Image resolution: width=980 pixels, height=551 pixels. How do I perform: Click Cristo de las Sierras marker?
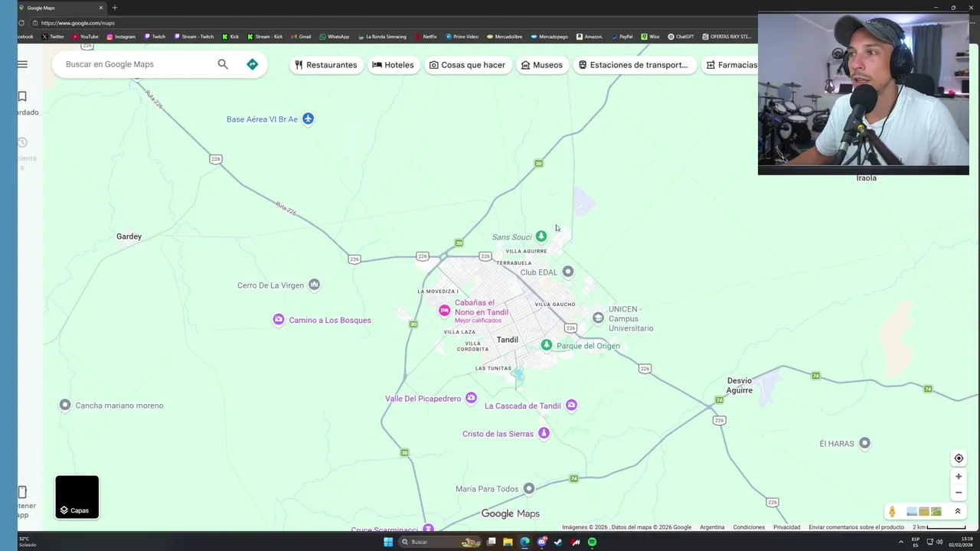click(x=544, y=434)
